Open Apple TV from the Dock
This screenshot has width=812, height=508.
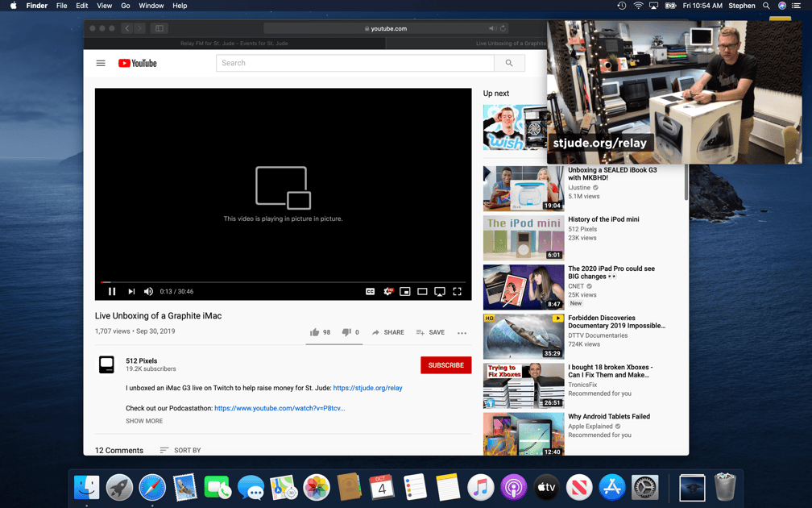click(x=546, y=487)
